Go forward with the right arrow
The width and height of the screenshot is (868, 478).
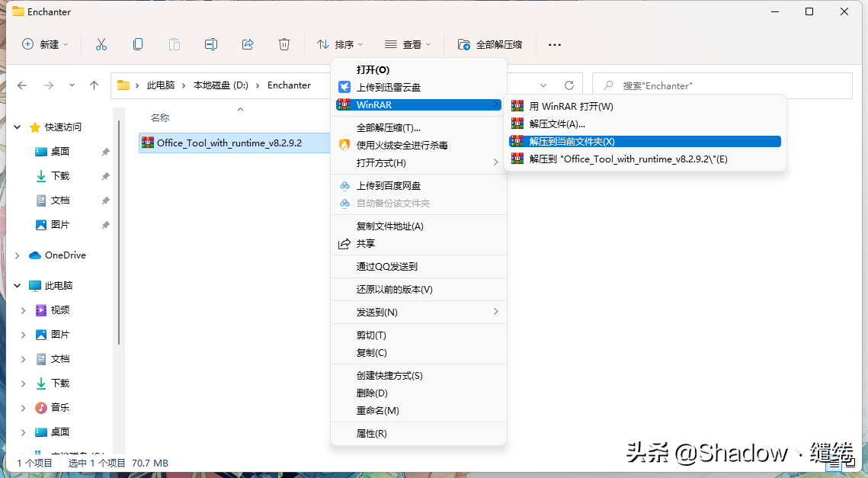click(49, 85)
